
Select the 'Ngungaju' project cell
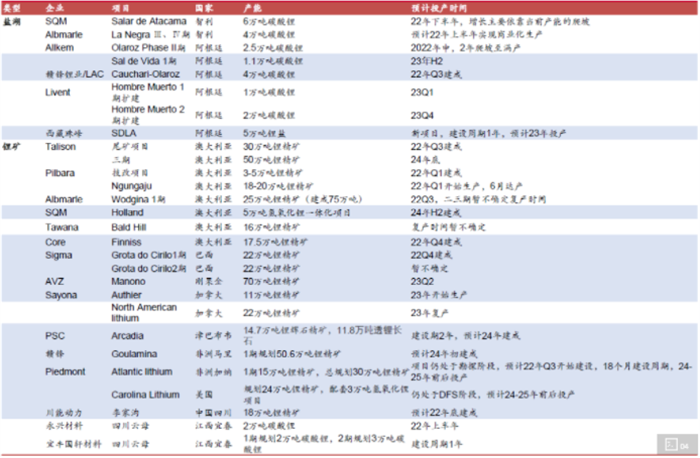131,186
